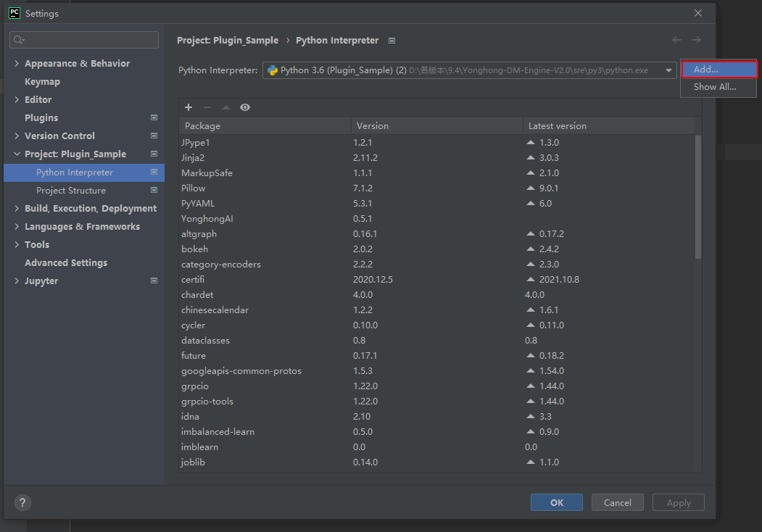762x532 pixels.
Task: Open Project Structure settings page
Action: tap(71, 191)
